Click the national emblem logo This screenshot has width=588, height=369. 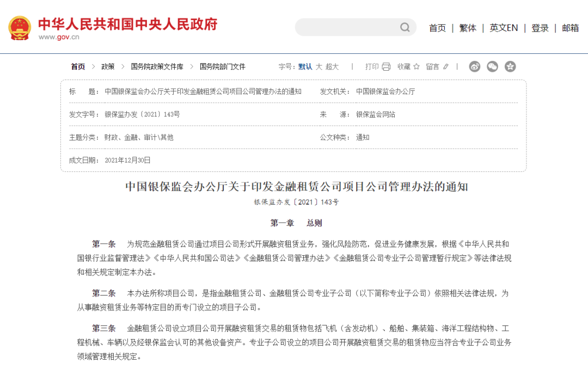point(20,28)
